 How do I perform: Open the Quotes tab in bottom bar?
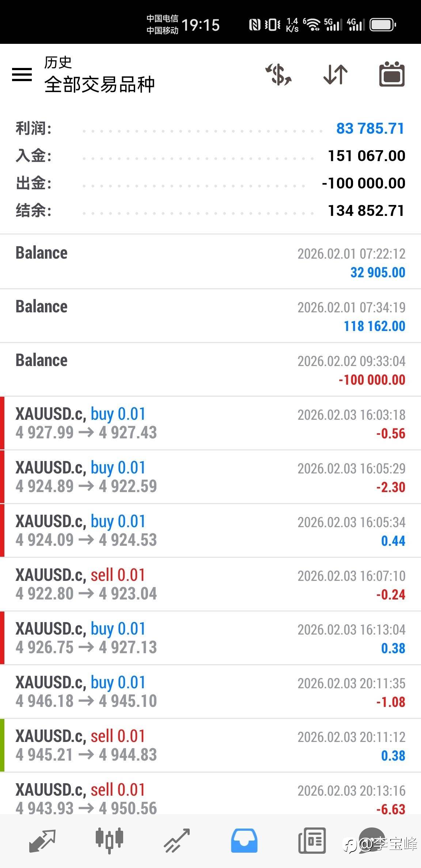[x=42, y=841]
